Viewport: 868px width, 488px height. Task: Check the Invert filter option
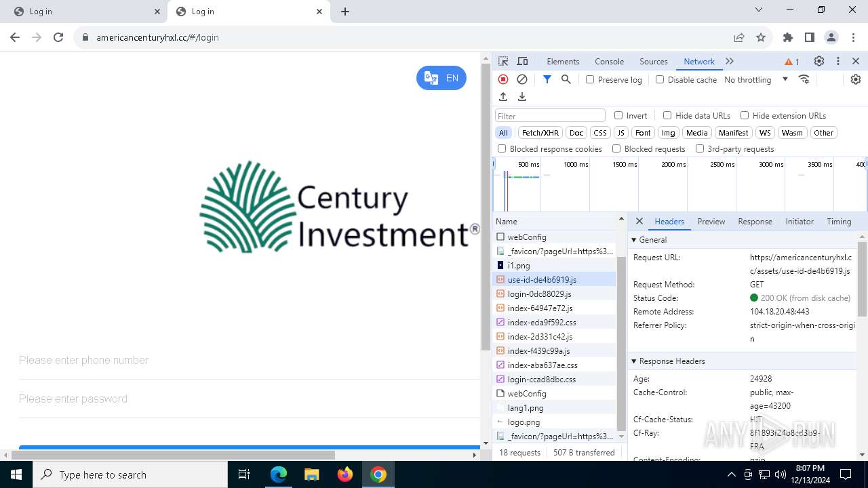[618, 115]
